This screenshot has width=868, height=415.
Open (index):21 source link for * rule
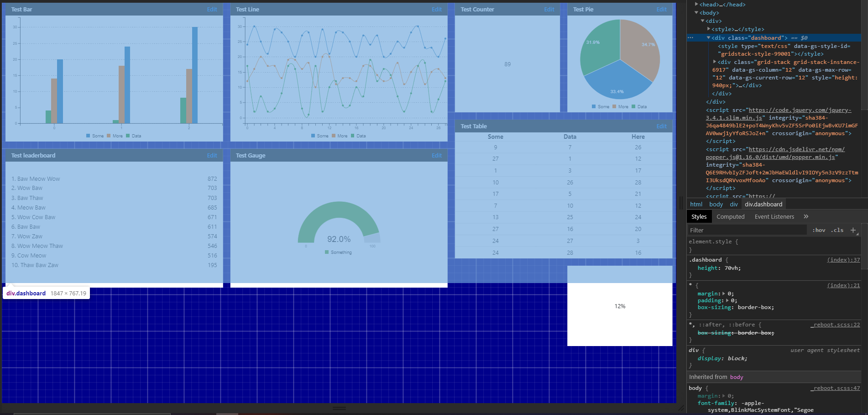pyautogui.click(x=843, y=285)
